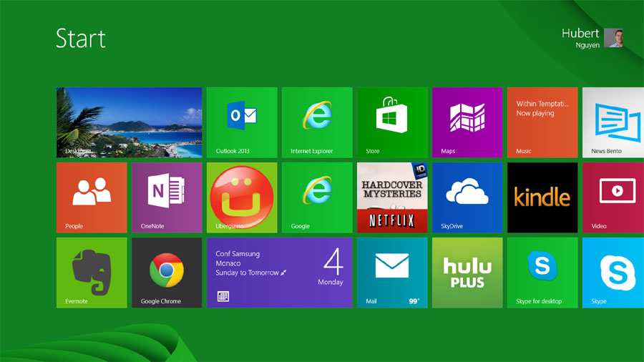This screenshot has height=362, width=644.
Task: Open the Video tile
Action: [x=613, y=197]
